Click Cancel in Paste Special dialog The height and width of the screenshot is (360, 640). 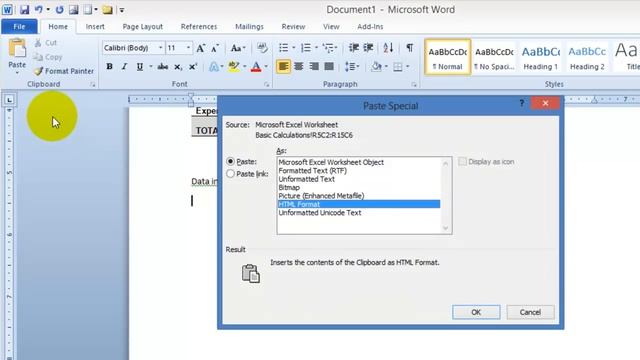(530, 312)
